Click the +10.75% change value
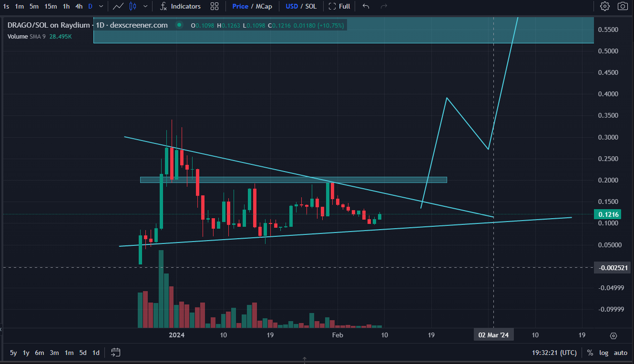634x364 pixels. [330, 25]
